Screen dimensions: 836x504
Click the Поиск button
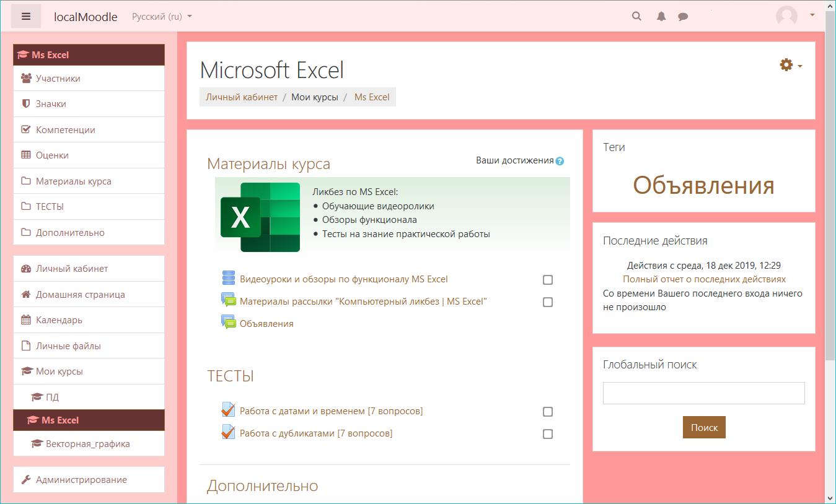click(x=704, y=427)
